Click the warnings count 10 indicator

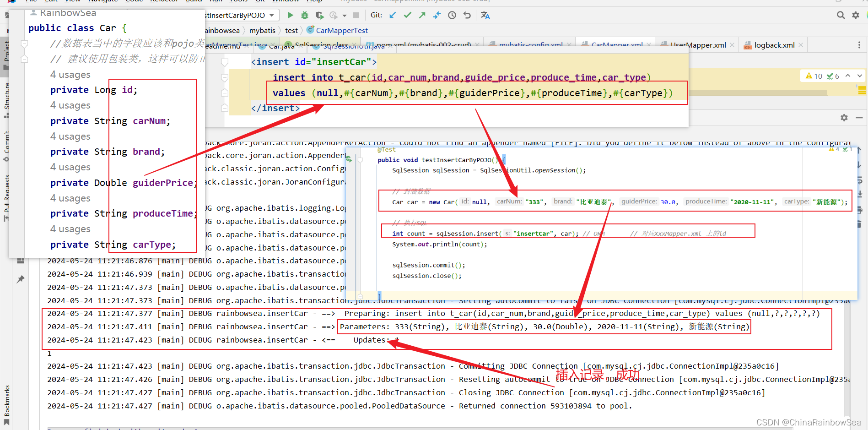click(x=814, y=76)
